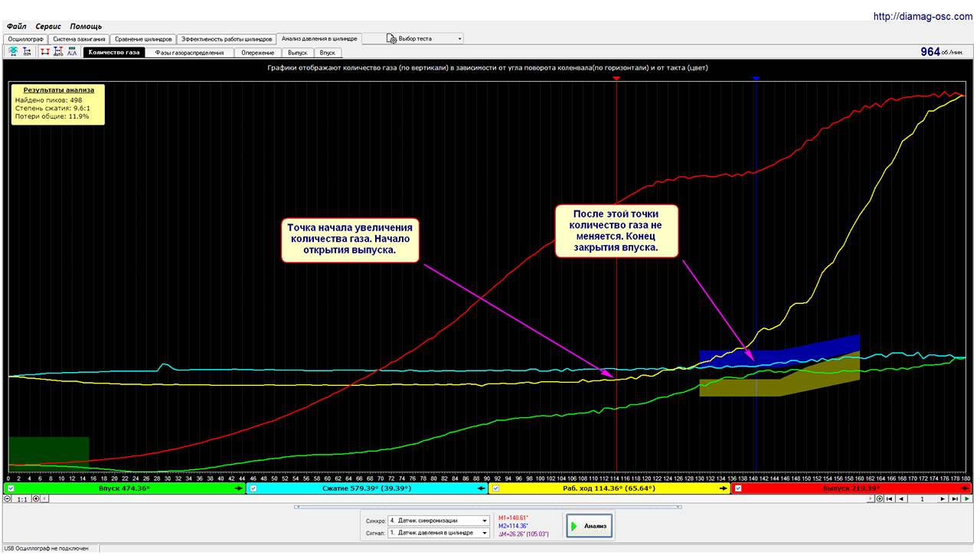This screenshot has height=555, width=980.
Task: Click the arrow on the Сжатие bar
Action: pyautogui.click(x=482, y=488)
